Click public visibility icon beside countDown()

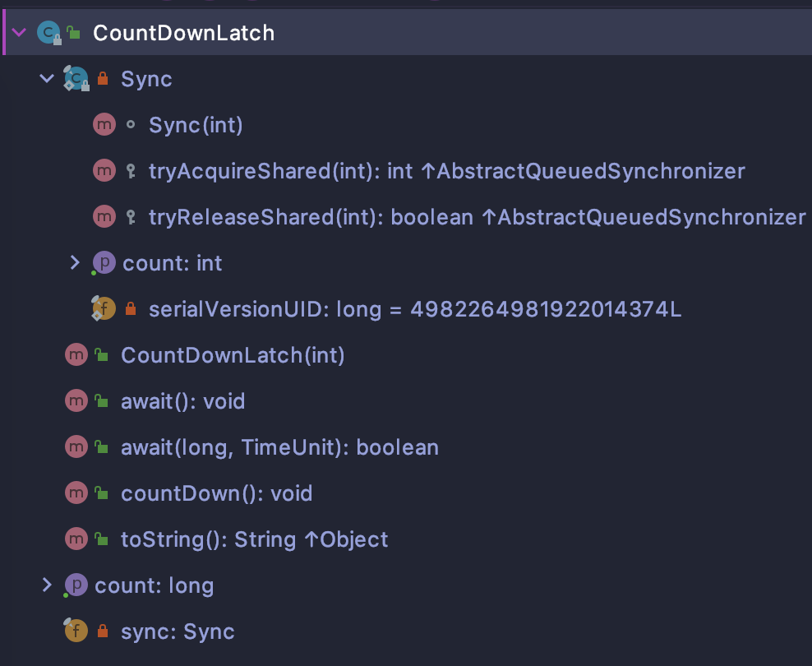click(x=102, y=493)
